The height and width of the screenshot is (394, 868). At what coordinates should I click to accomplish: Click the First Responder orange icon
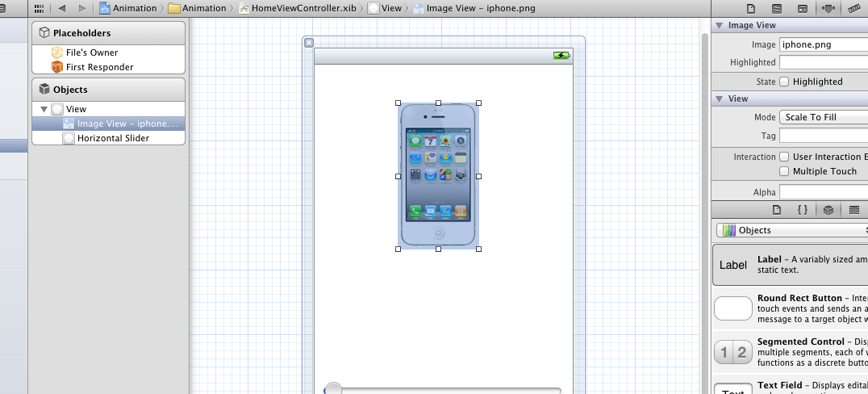pyautogui.click(x=57, y=67)
